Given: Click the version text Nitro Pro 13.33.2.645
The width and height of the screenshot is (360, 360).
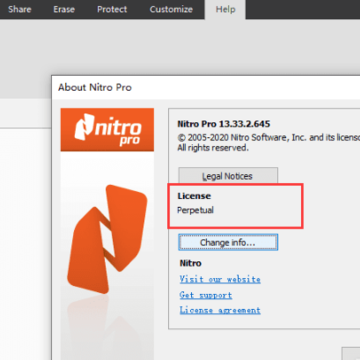Looking at the screenshot, I should [224, 124].
